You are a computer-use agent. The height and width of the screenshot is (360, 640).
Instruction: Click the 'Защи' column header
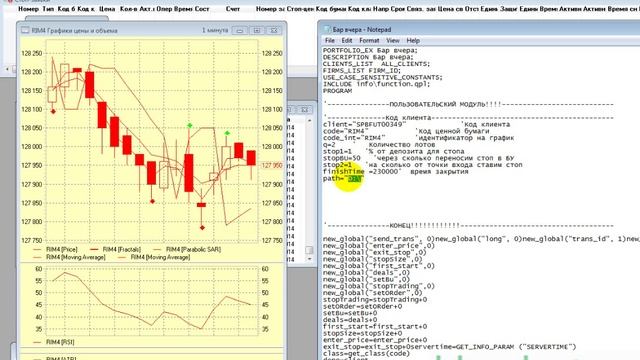(509, 9)
